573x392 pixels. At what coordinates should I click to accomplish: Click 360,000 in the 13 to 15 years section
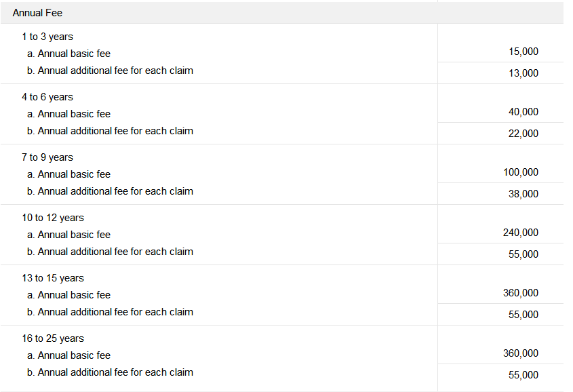tap(520, 293)
